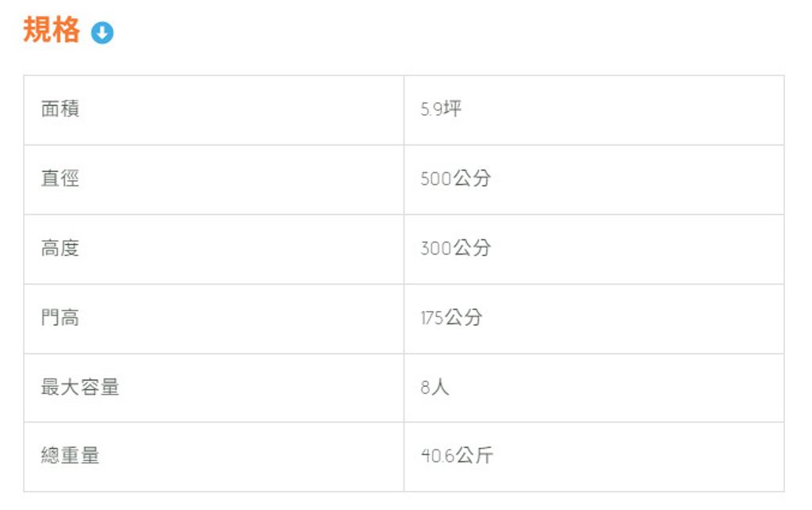Click the 500公分 diameter value
Screen dimensions: 812x510
coord(455,178)
